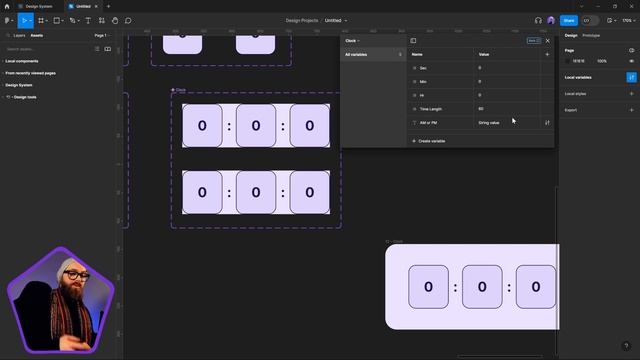Switch to the Prototype tab
Viewport: 640px width, 360px height.
591,36
